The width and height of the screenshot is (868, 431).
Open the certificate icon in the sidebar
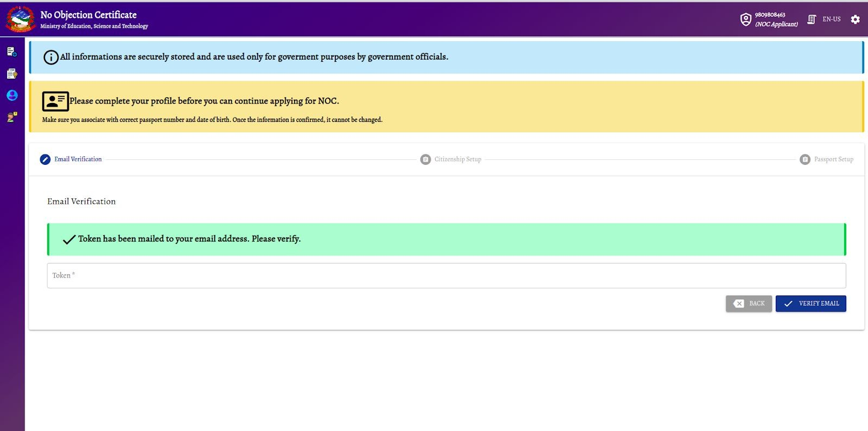[x=12, y=74]
